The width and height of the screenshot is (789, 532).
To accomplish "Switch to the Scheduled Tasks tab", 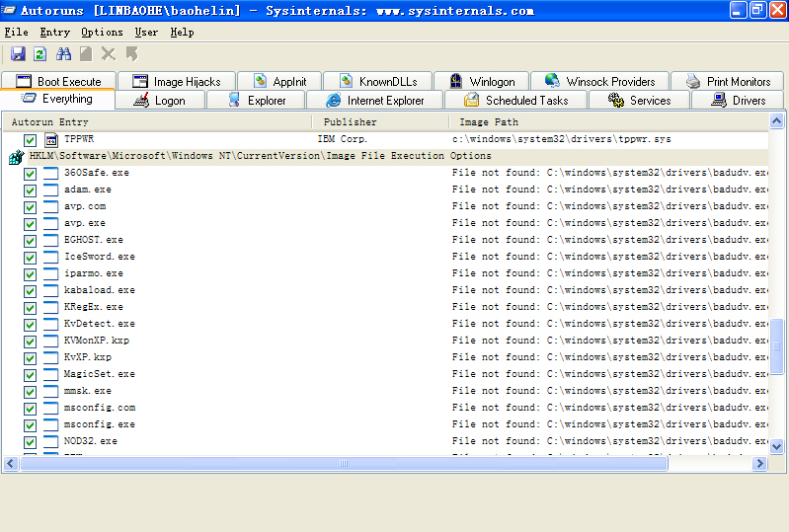I will pos(515,100).
